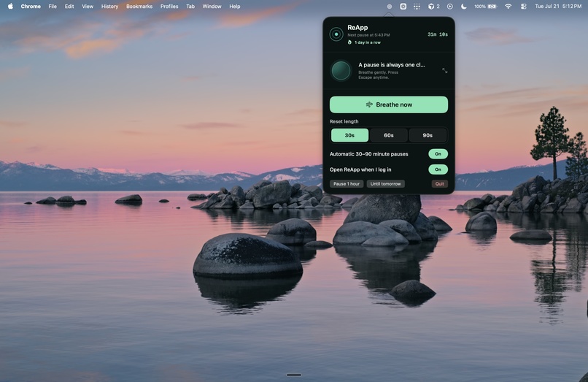The height and width of the screenshot is (382, 588).
Task: Open the Window menu
Action: tap(212, 7)
